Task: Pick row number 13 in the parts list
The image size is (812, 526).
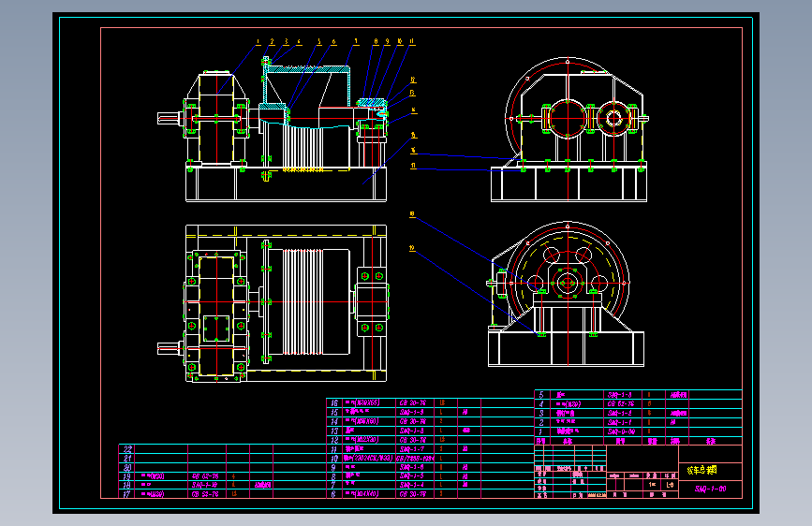Action: (x=334, y=431)
